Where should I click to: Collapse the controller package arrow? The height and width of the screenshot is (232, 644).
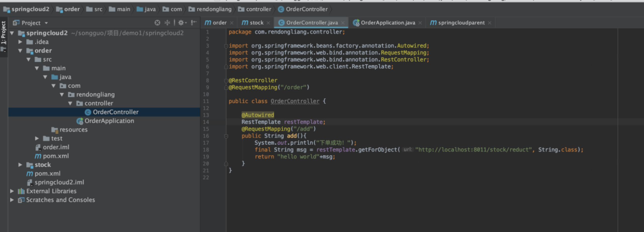point(70,103)
